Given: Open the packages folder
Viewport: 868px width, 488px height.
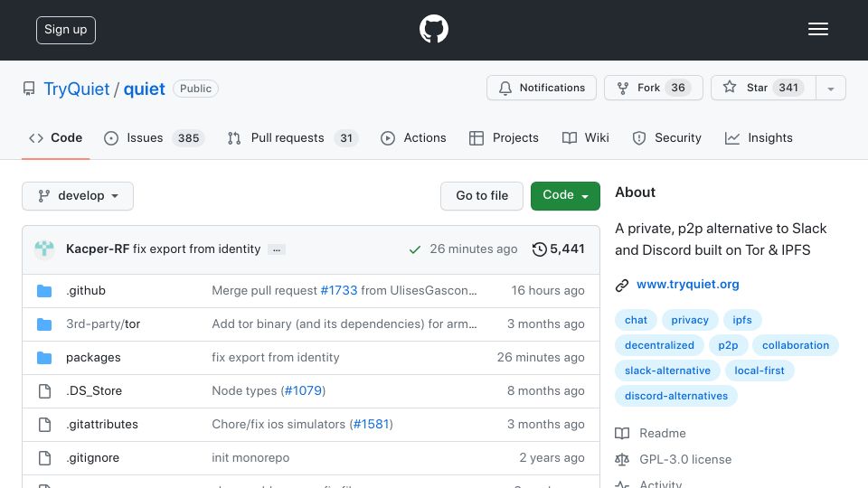Looking at the screenshot, I should tap(93, 358).
